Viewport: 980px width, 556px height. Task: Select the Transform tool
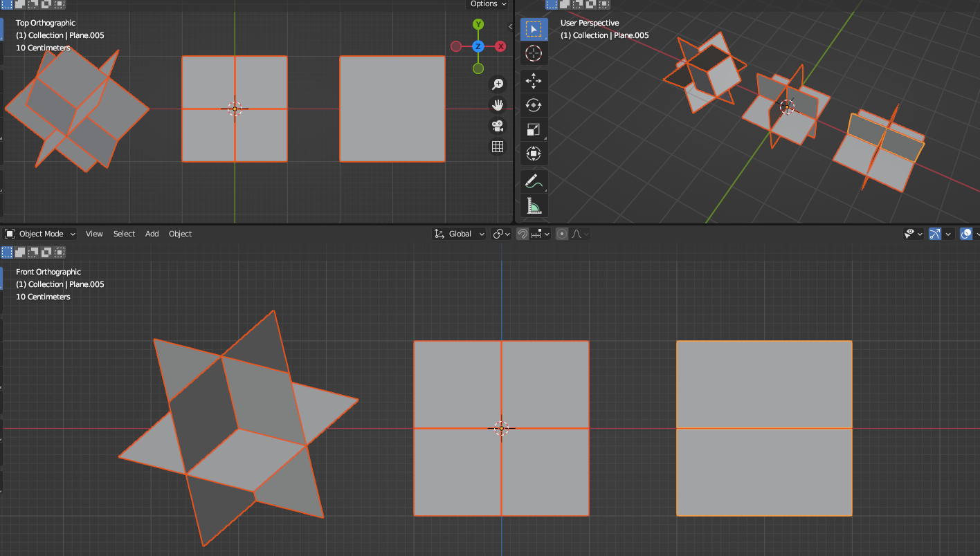click(x=534, y=153)
